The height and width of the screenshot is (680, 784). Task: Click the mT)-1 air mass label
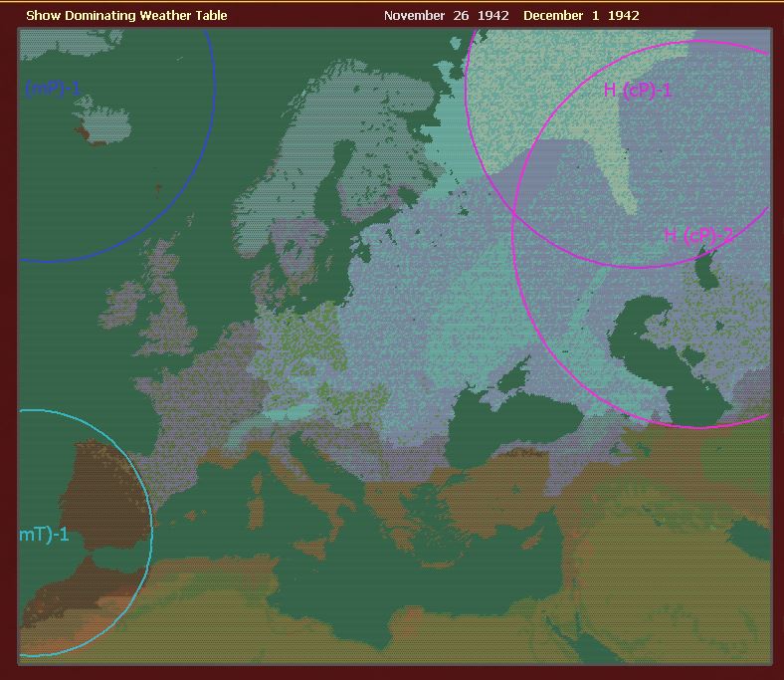[44, 535]
